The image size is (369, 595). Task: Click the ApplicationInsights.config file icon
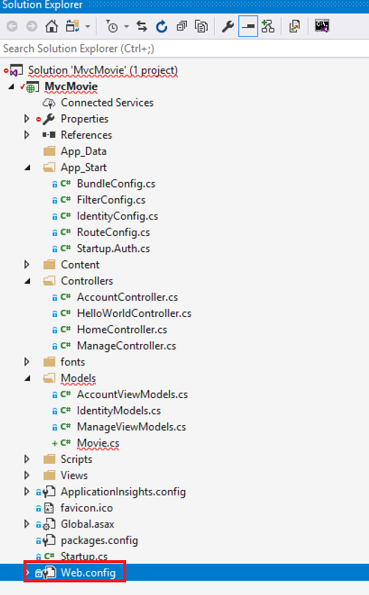pyautogui.click(x=49, y=492)
